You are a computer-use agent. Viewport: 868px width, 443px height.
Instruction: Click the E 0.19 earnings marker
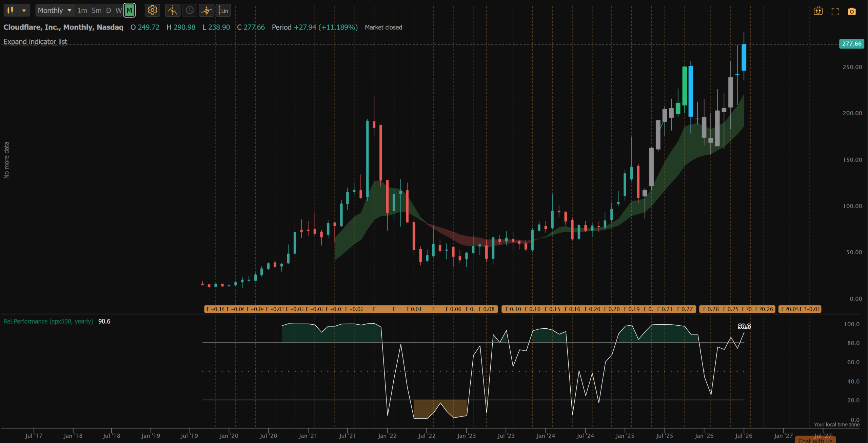coord(632,309)
